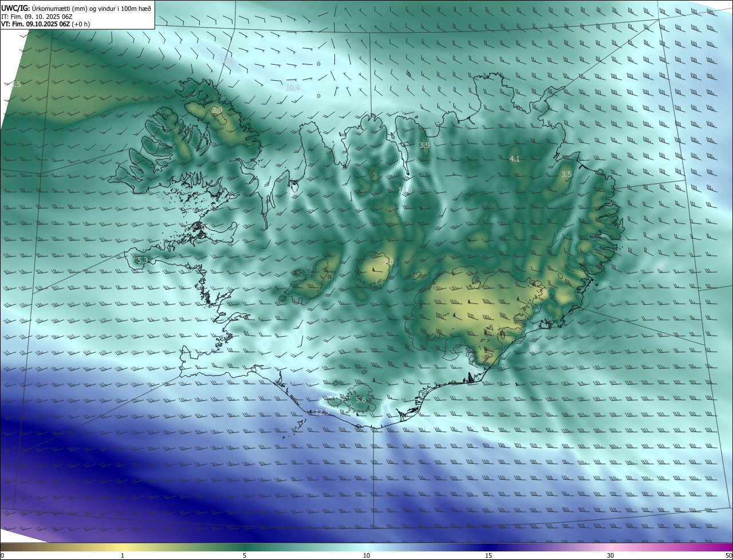Click the 'IT: Fim. 09. 10. 2025 06Z' line
This screenshot has height=560, width=733.
point(37,16)
